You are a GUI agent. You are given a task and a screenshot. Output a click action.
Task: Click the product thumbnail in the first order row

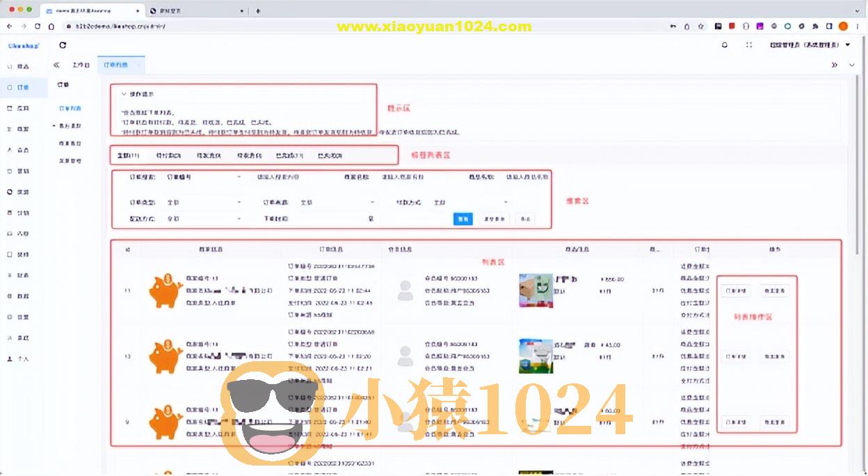pyautogui.click(x=536, y=290)
